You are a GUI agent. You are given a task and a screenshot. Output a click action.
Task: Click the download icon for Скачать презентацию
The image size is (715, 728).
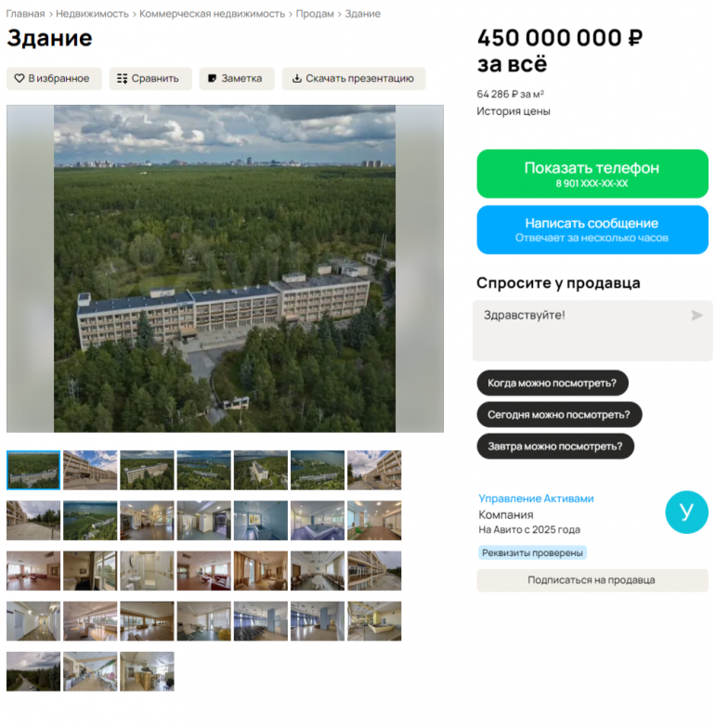pyautogui.click(x=297, y=78)
